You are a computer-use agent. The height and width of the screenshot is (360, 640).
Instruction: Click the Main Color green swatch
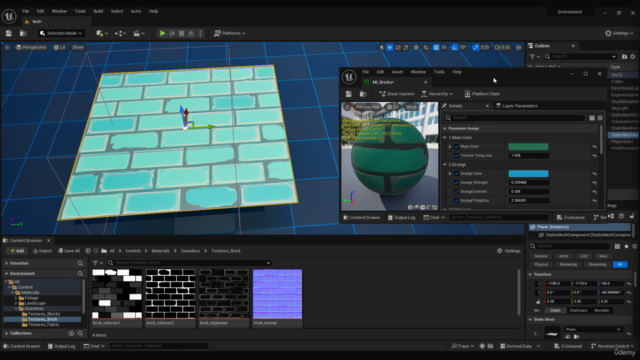tap(528, 147)
